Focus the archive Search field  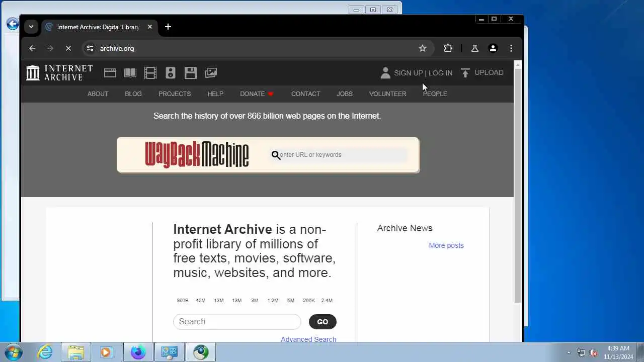(x=237, y=322)
